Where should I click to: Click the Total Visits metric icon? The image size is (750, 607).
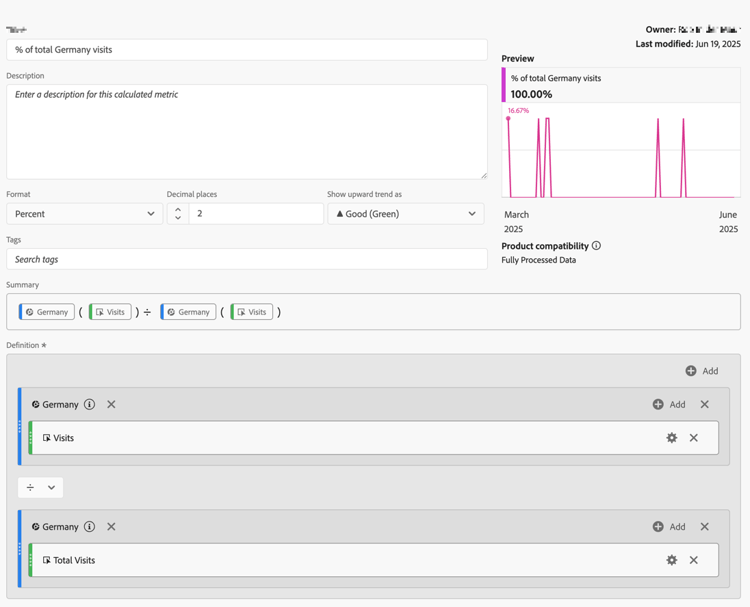coord(46,560)
